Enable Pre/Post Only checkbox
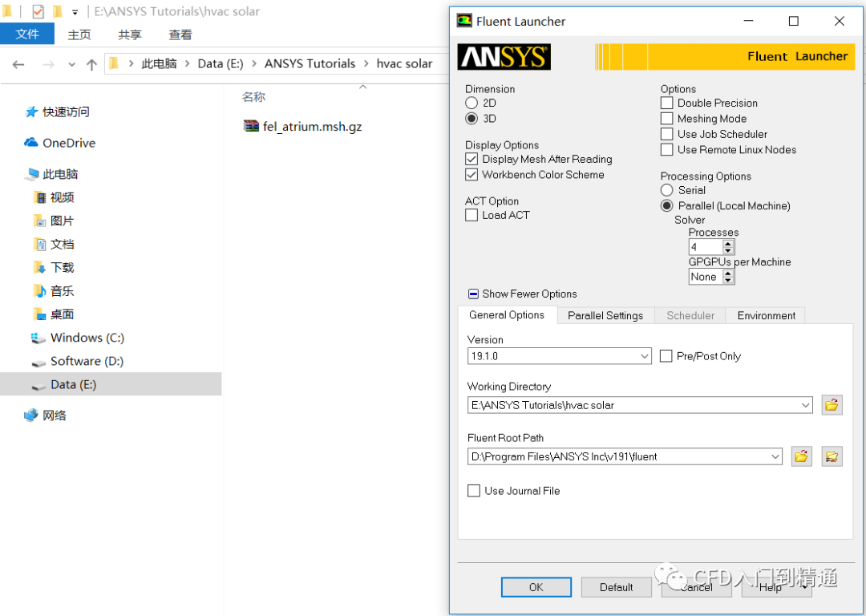866x616 pixels. click(666, 356)
